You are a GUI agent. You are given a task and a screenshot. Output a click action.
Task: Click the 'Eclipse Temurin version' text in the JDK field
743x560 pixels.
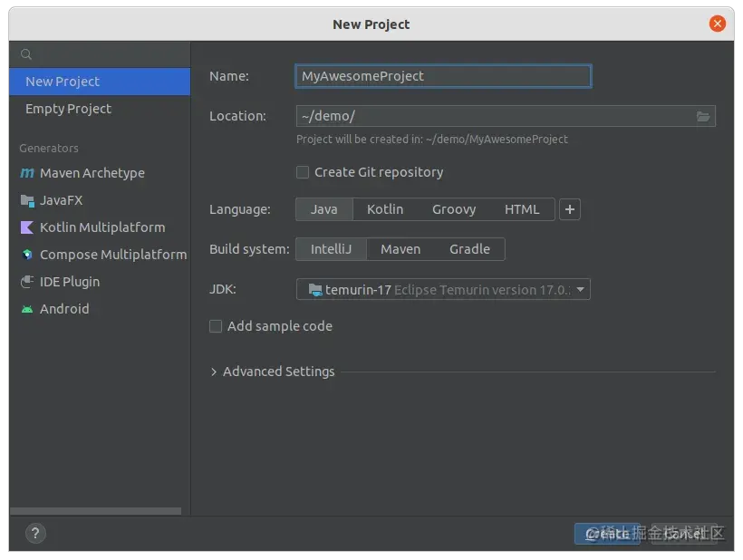[482, 290]
